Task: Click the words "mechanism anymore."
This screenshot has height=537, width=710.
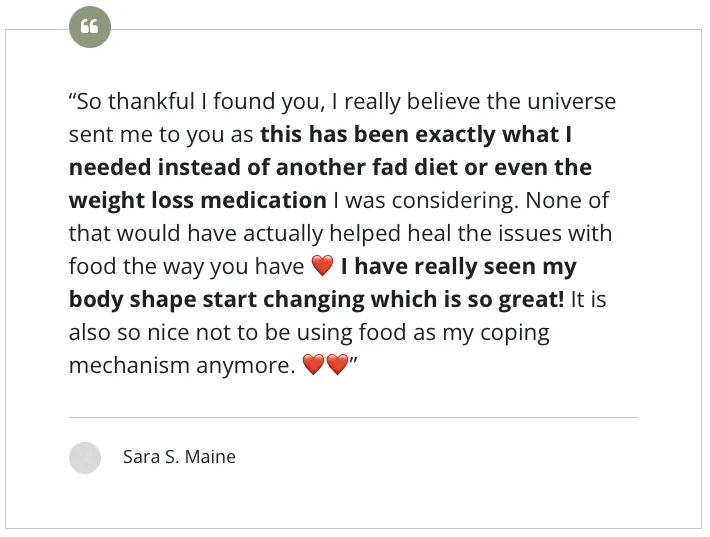Action: [x=181, y=366]
